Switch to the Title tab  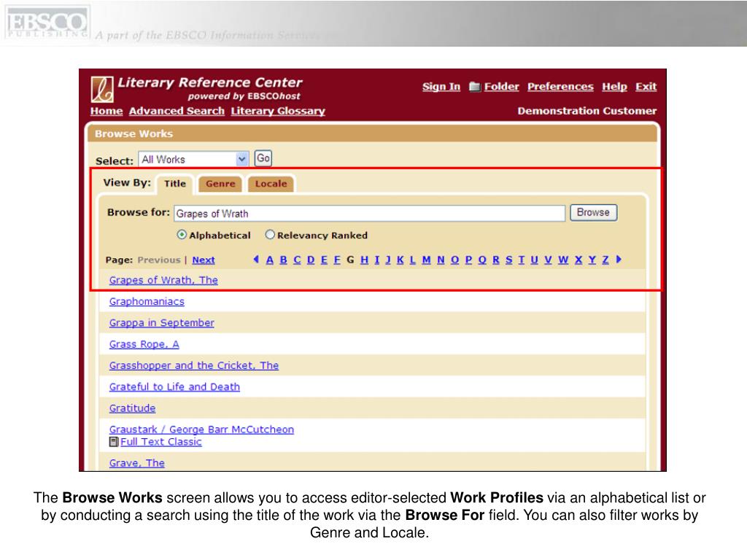pyautogui.click(x=175, y=184)
